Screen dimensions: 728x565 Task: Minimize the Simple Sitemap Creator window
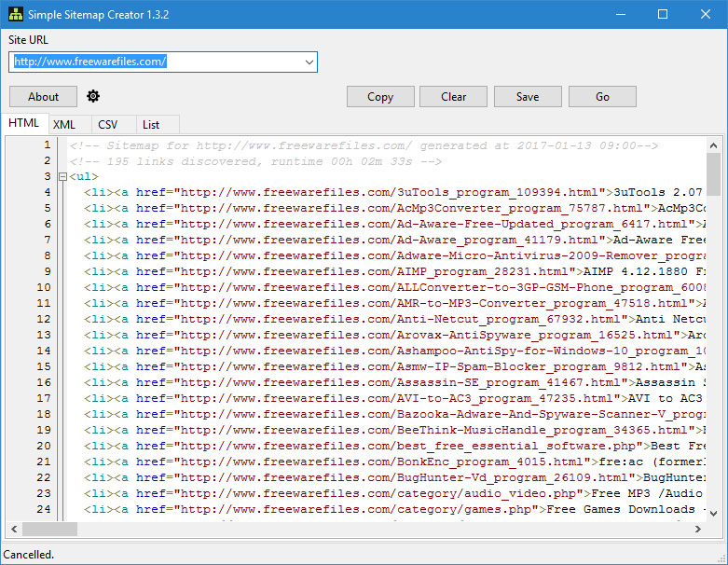621,14
